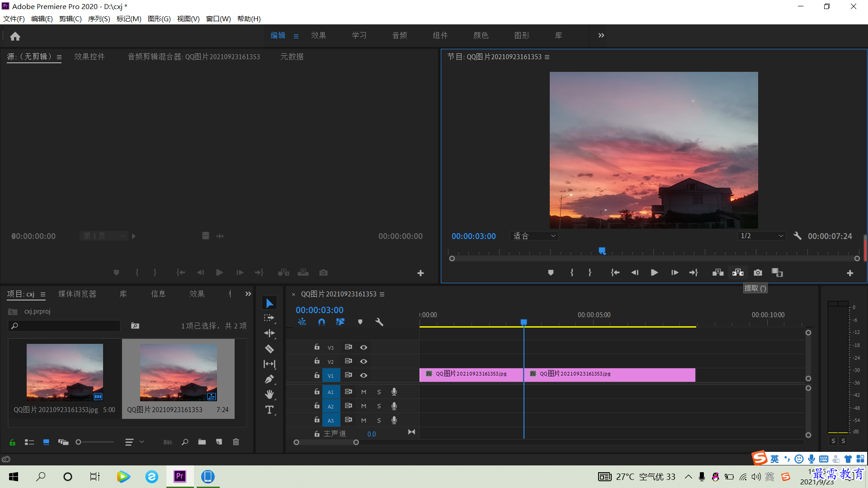Expand Project panel tabs overflow
The height and width of the screenshot is (488, 868).
[x=248, y=294]
